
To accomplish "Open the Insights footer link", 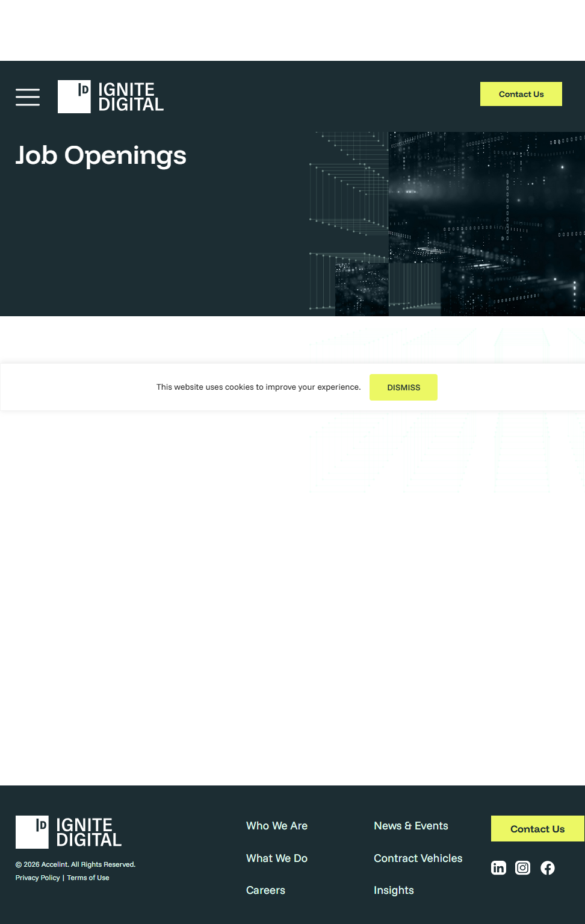I will point(394,890).
